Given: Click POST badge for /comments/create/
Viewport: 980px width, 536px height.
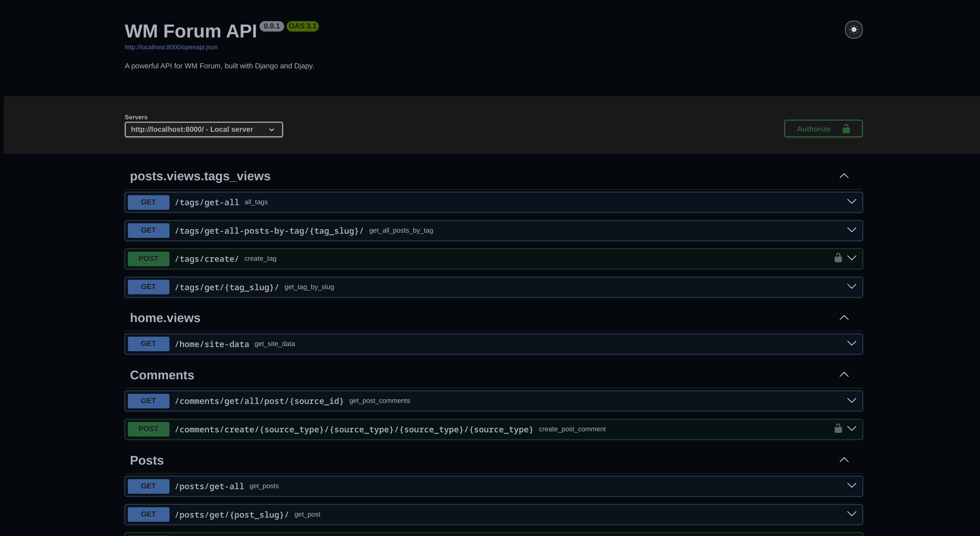Looking at the screenshot, I should [148, 429].
